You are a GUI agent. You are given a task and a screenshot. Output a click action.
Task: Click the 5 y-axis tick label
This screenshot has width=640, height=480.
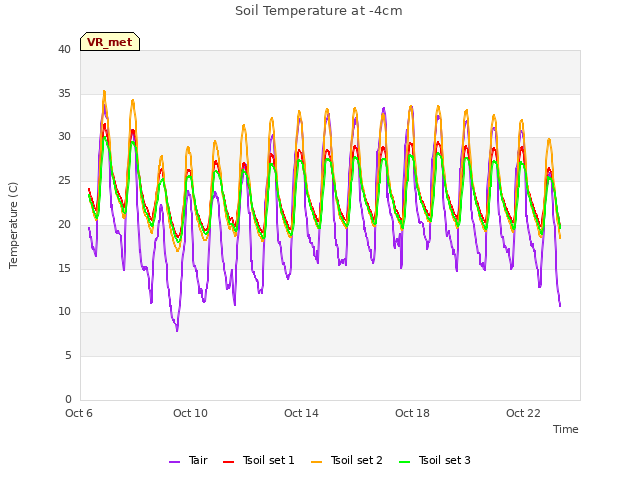coord(68,356)
